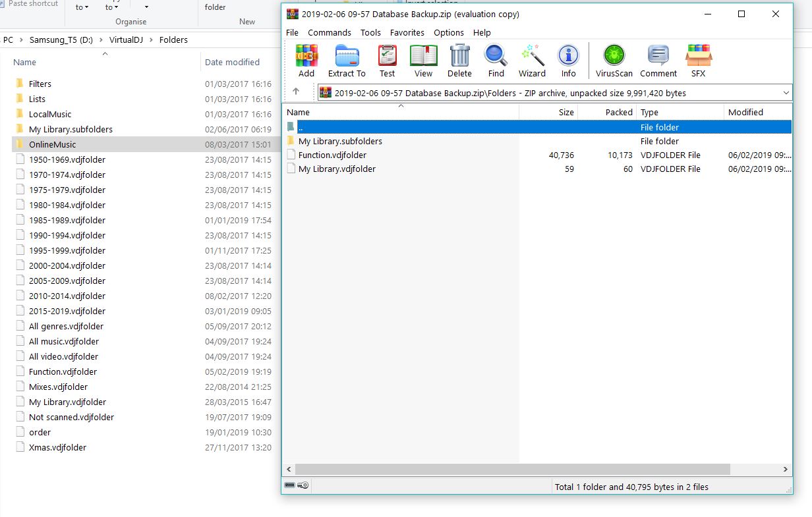Open the Help menu in WinRAR
812x517 pixels.
482,32
